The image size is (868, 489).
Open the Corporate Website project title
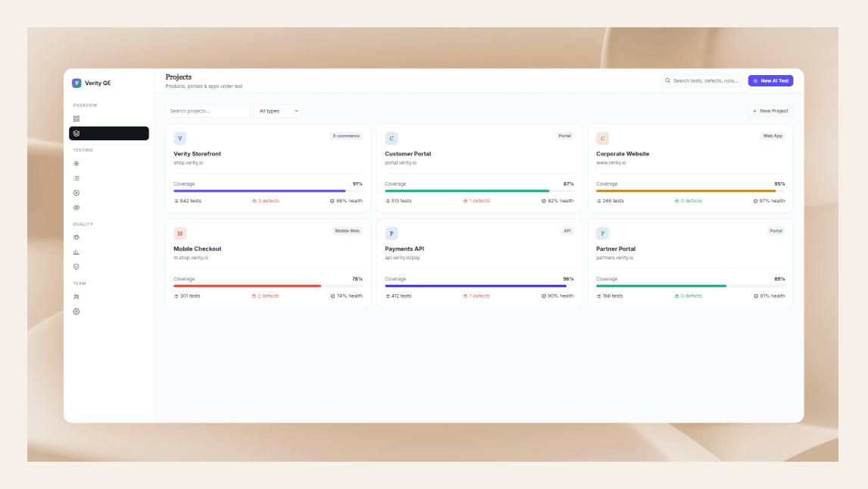coord(623,154)
